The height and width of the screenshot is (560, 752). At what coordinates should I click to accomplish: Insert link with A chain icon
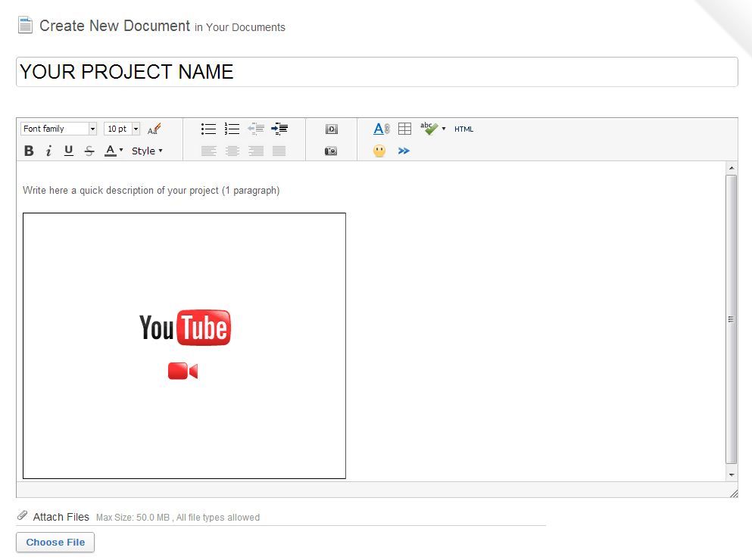pos(381,129)
